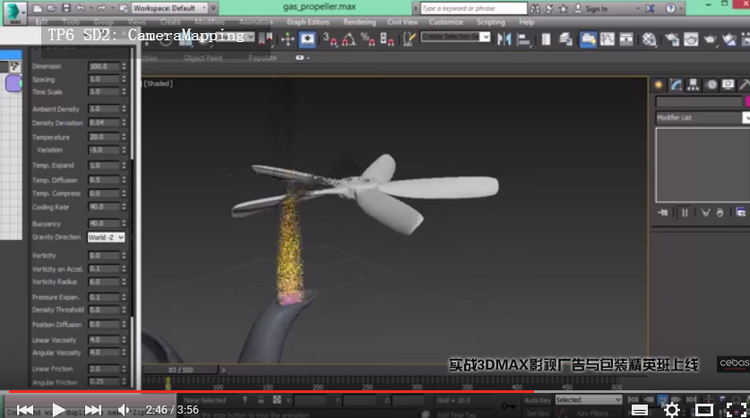Open the Gravity Direction World -Z dropdown
This screenshot has width=750, height=418.
tap(106, 237)
